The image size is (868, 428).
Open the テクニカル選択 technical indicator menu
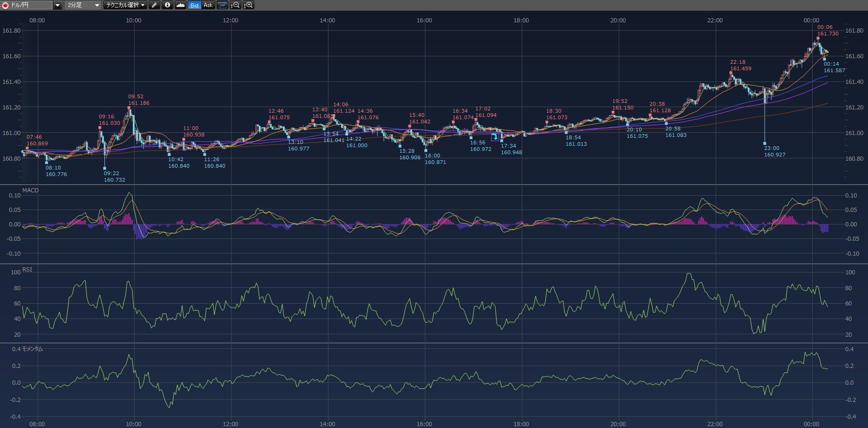(125, 5)
